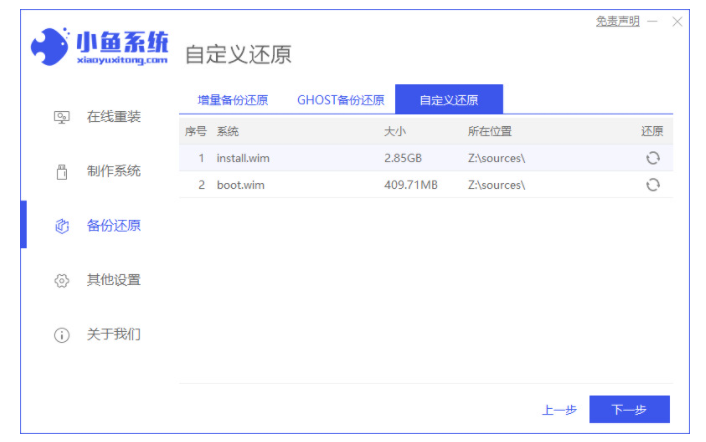Image resolution: width=706 pixels, height=442 pixels.
Task: Go back with the 上一步 link
Action: [559, 410]
